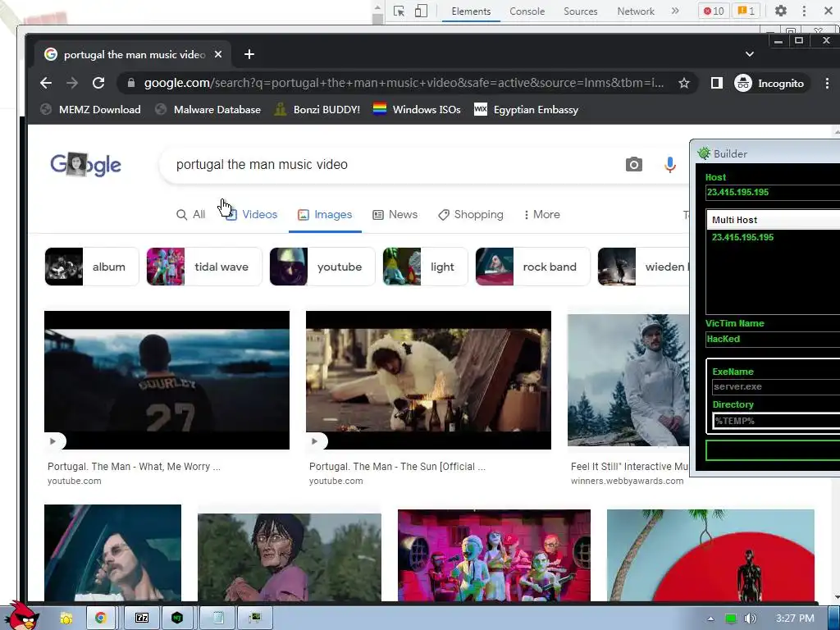Filter images by rock band chip
This screenshot has width=840, height=630.
coord(532,267)
